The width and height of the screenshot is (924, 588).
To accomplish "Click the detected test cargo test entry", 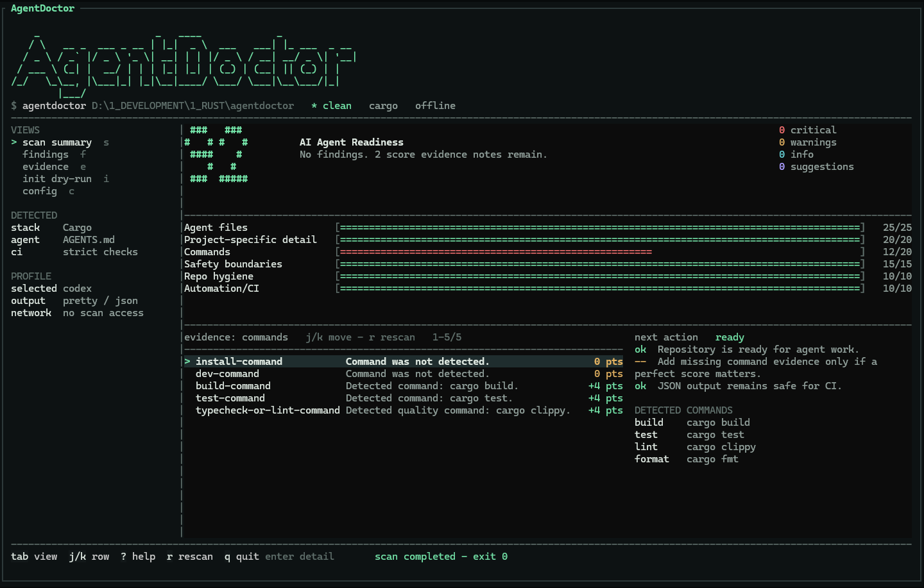I will tap(689, 435).
